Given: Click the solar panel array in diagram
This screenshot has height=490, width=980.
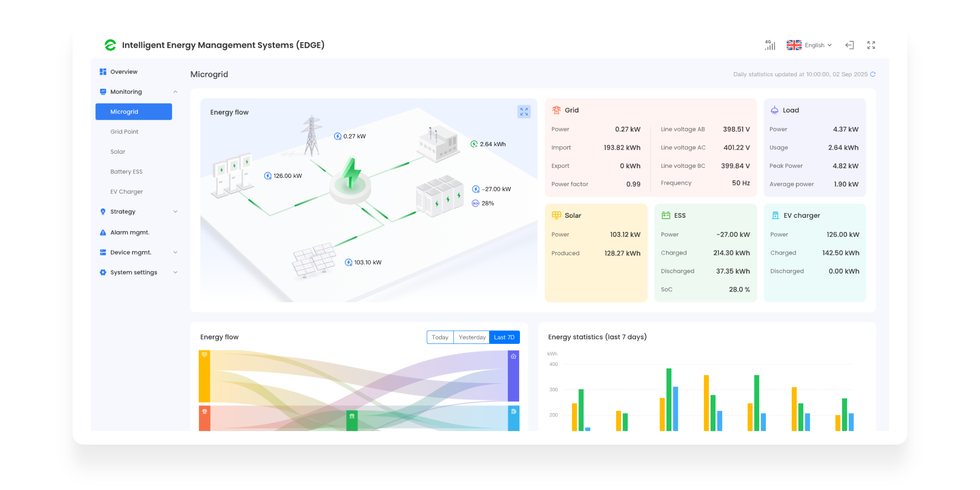Looking at the screenshot, I should click(314, 260).
